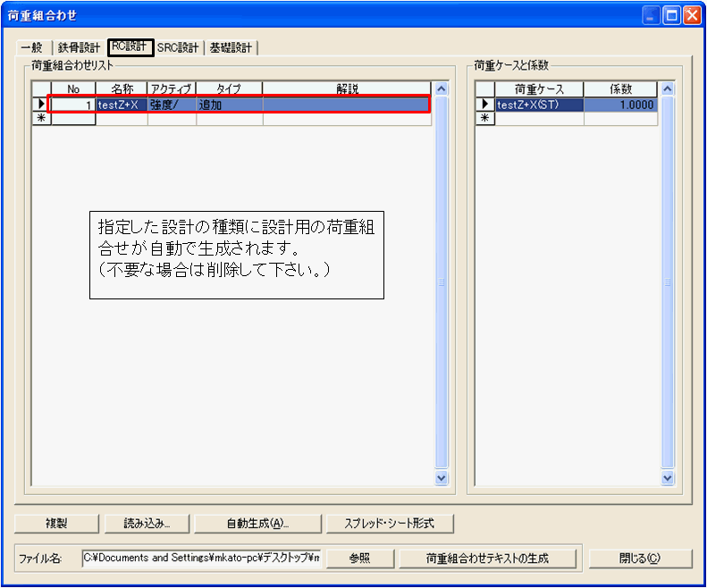
Task: Open the 鉄骨設計 tab
Action: pyautogui.click(x=79, y=48)
